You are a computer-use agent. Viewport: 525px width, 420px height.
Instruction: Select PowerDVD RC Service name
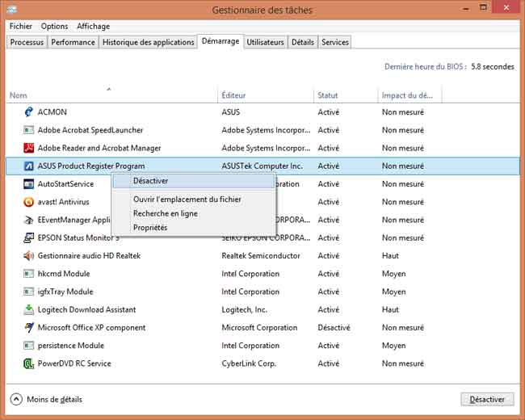74,363
